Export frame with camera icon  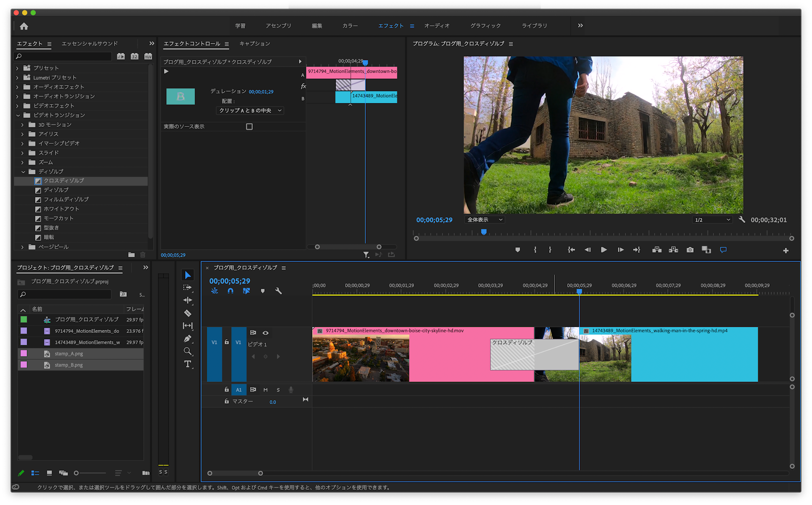pos(690,250)
